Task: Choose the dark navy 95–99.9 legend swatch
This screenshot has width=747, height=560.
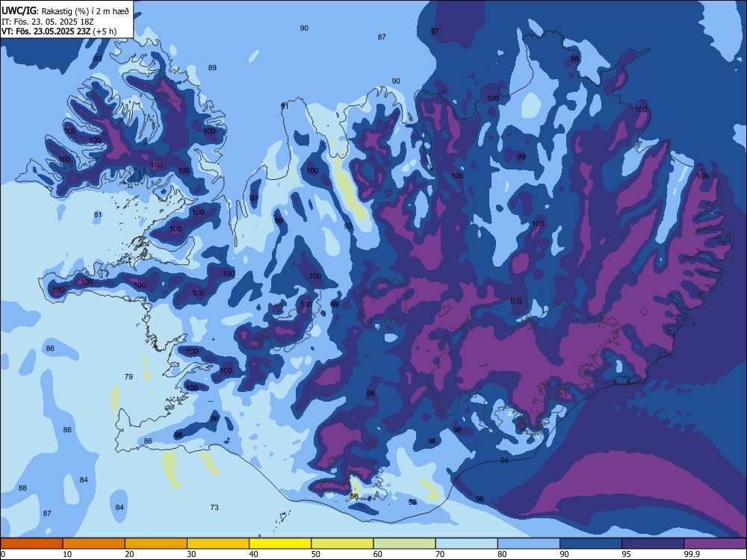Action: point(653,544)
